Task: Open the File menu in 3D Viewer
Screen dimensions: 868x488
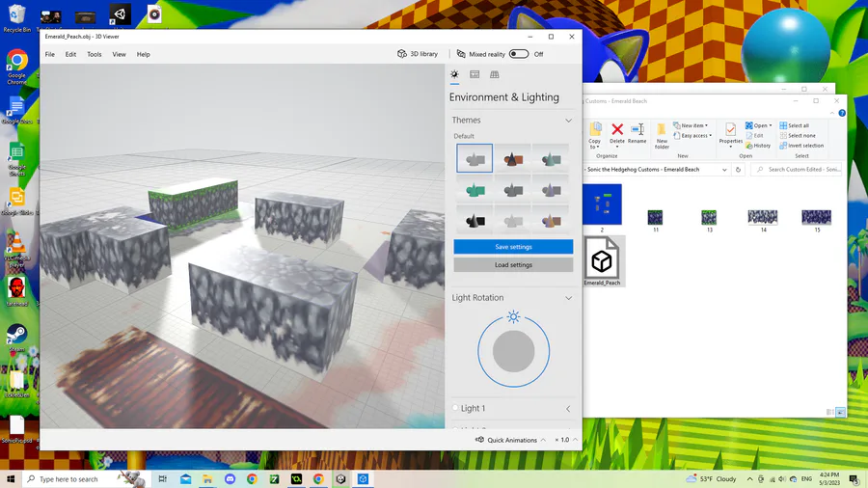Action: coord(50,54)
